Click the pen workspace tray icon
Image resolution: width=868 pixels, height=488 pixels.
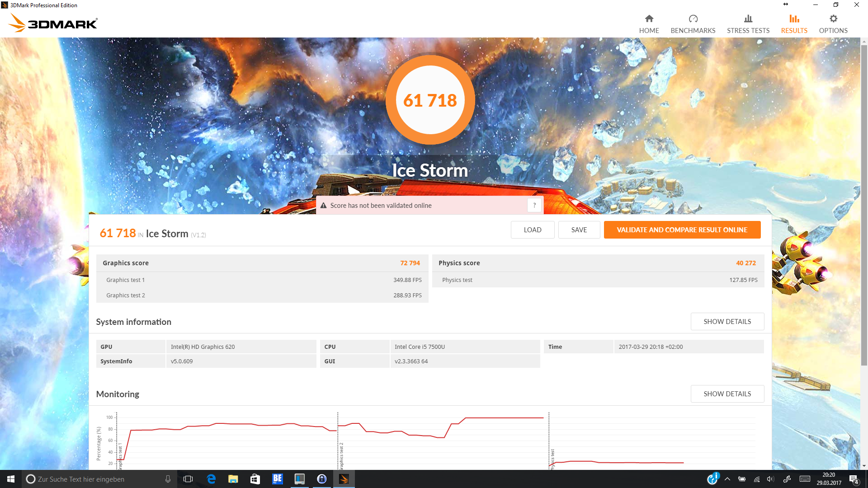pos(787,479)
